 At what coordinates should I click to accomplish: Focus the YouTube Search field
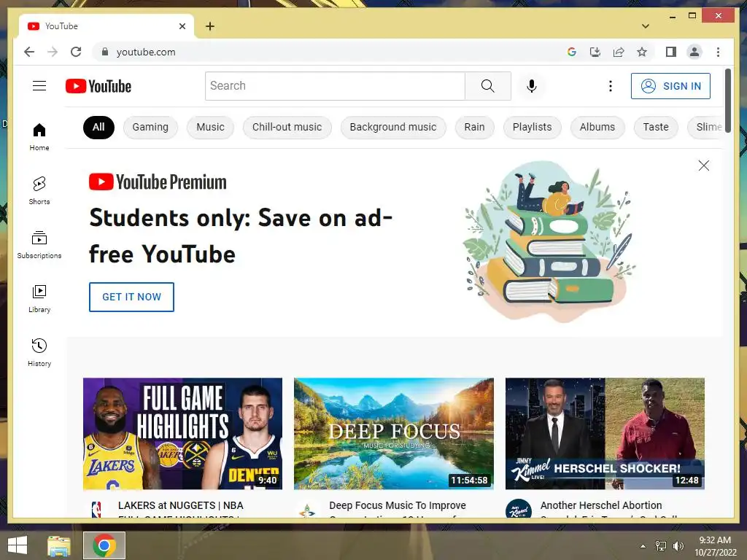pyautogui.click(x=335, y=86)
